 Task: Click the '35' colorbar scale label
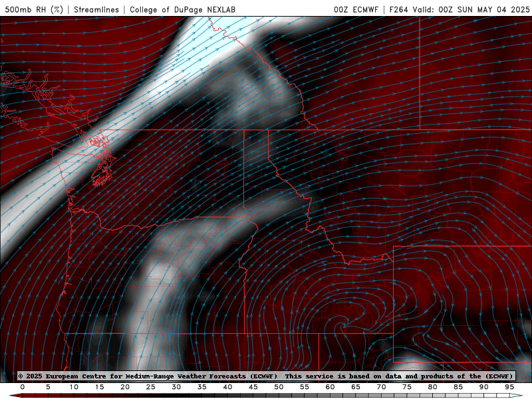[202, 387]
